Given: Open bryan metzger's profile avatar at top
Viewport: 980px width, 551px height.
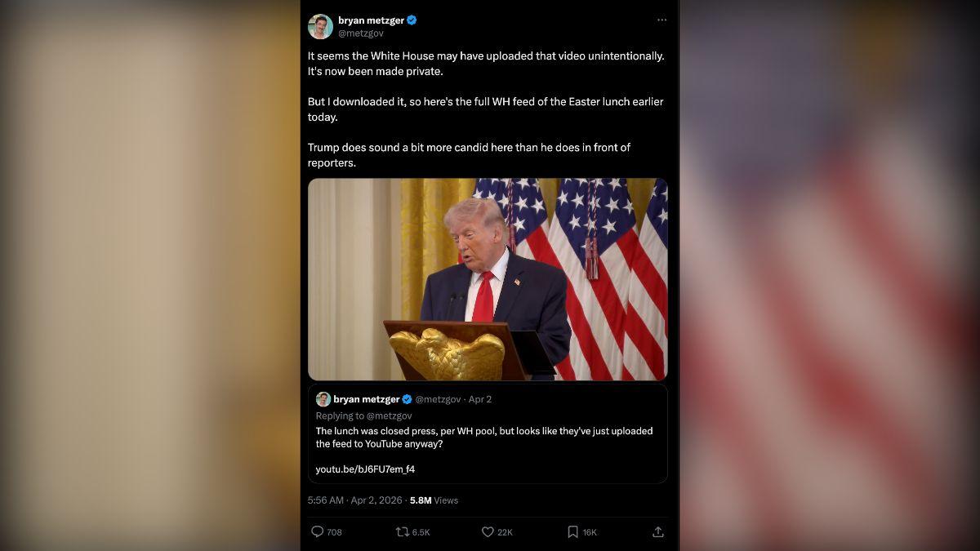Looking at the screenshot, I should pos(320,26).
